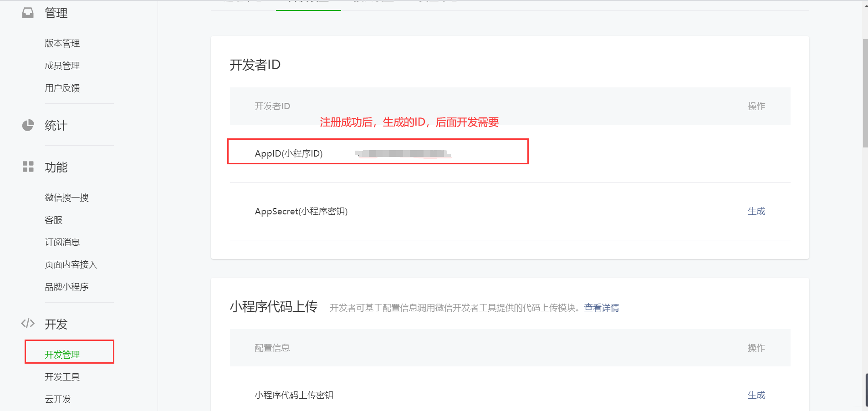Click the 开发 code brackets icon
This screenshot has width=868, height=411.
point(28,324)
